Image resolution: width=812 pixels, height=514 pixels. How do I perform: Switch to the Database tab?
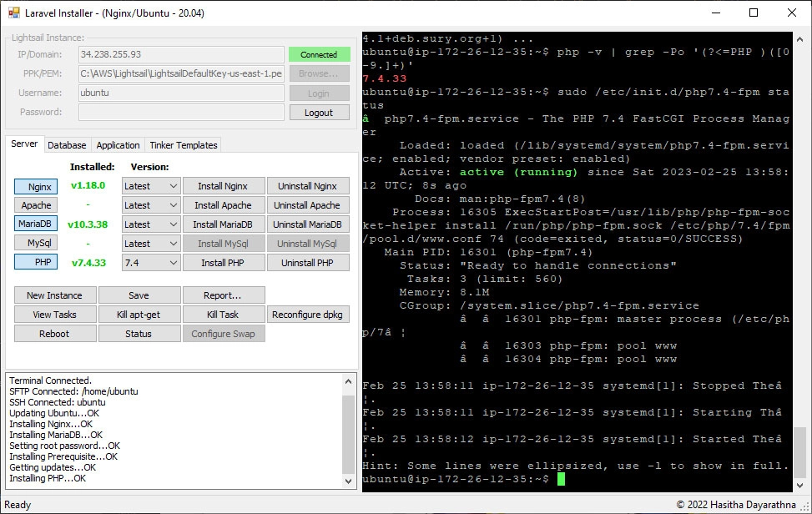click(x=67, y=145)
